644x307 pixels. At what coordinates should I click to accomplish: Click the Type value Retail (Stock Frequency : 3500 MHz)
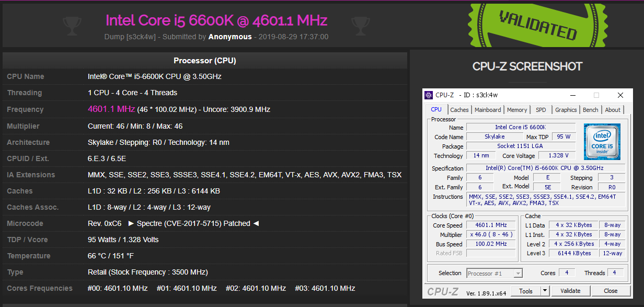148,272
